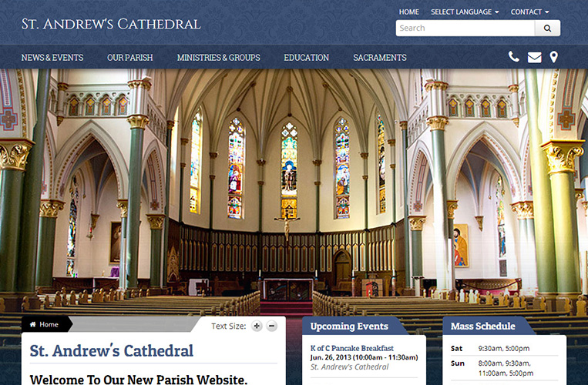The width and height of the screenshot is (588, 385).
Task: Select the Mass Schedule tab heading
Action: [482, 326]
